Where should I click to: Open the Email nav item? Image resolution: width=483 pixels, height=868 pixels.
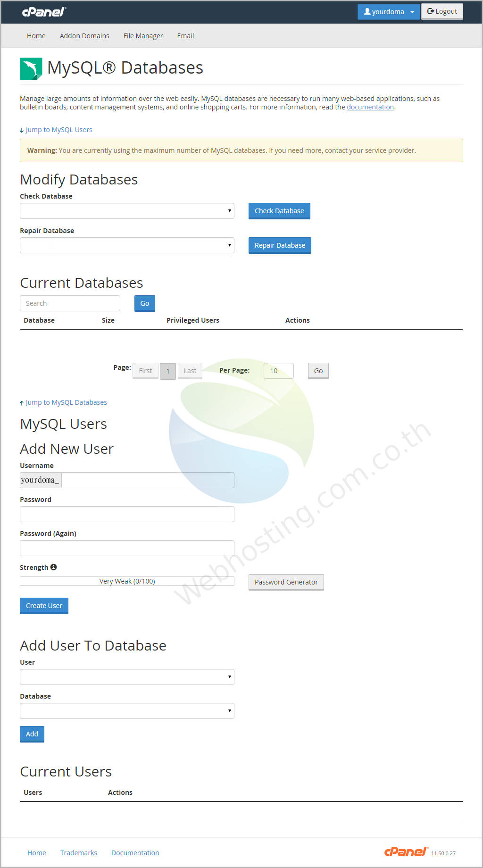point(185,36)
